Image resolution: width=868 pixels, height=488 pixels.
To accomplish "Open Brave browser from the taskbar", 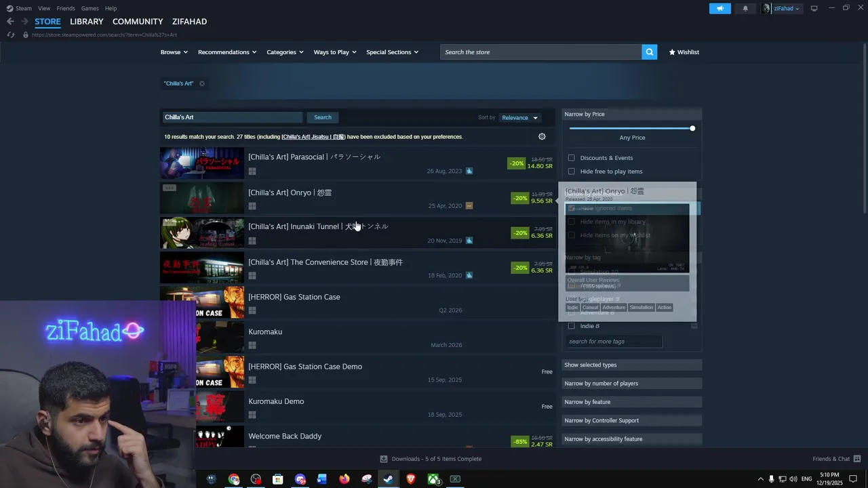I will [x=411, y=479].
